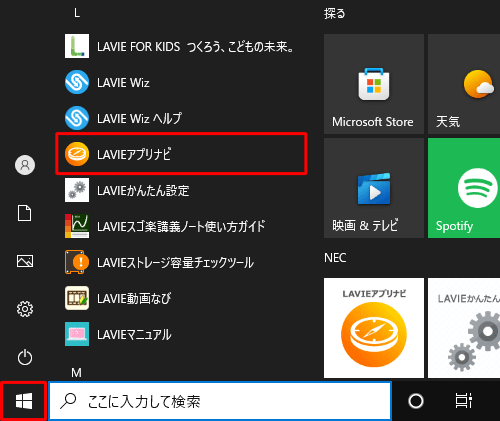
Task: Select "LAVIEスゴ楽講義ノート使い方ガイド" app name
Action: pos(181,226)
